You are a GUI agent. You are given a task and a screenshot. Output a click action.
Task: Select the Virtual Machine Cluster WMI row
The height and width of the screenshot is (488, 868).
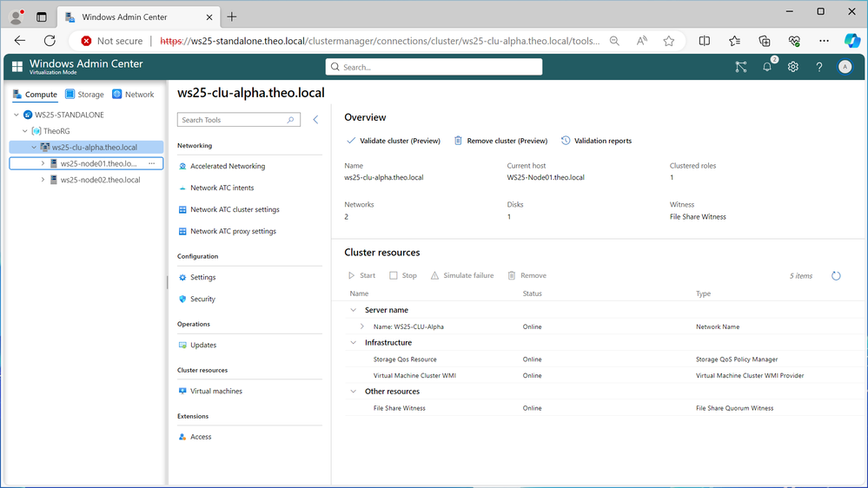click(603, 376)
